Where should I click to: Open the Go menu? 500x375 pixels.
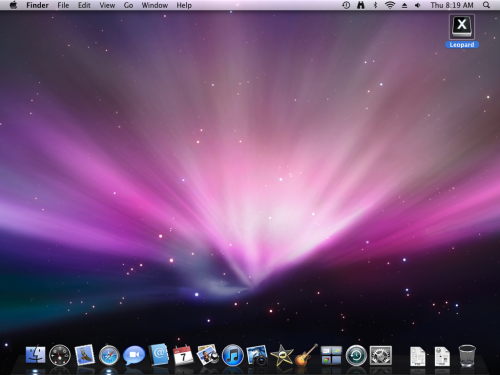coord(128,5)
